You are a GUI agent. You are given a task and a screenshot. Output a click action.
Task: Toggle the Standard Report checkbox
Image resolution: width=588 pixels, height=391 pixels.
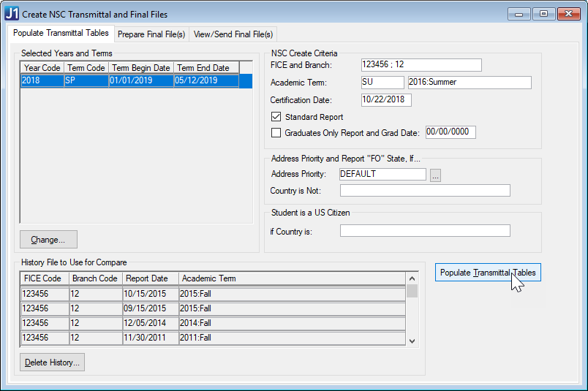(276, 117)
